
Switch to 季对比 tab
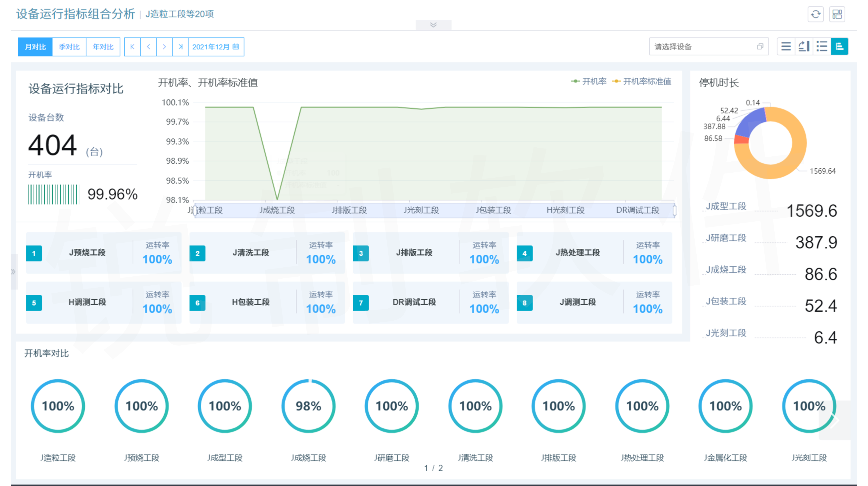tap(69, 47)
